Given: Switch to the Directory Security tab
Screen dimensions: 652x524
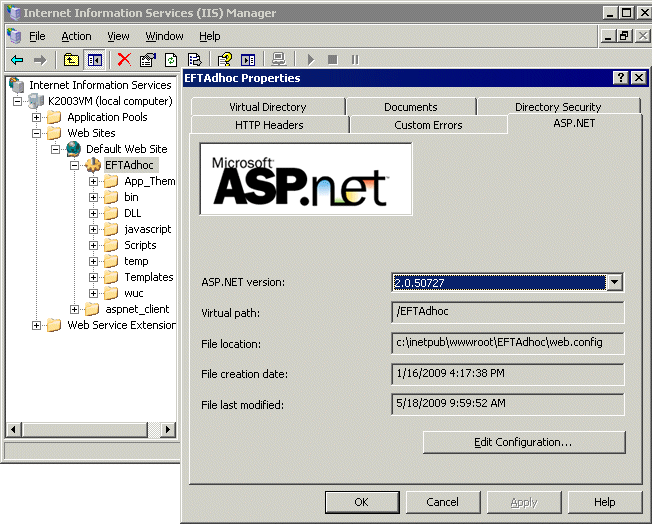Looking at the screenshot, I should (558, 107).
